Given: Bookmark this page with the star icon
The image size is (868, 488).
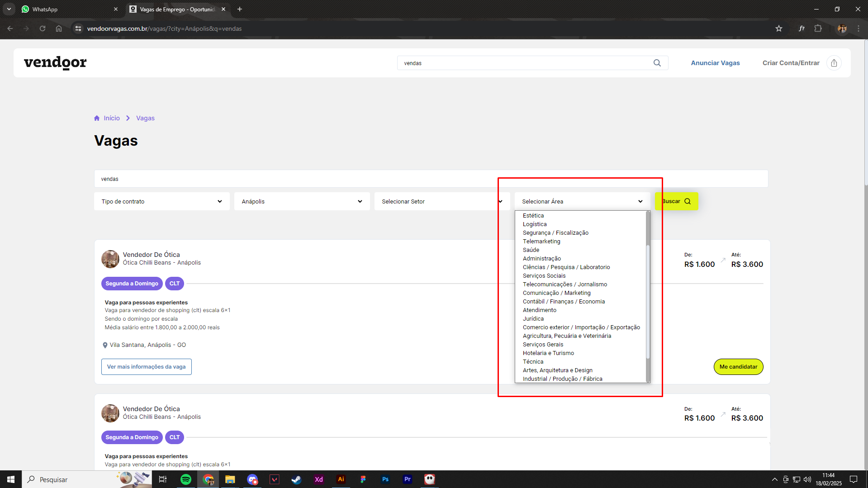Looking at the screenshot, I should 778,28.
